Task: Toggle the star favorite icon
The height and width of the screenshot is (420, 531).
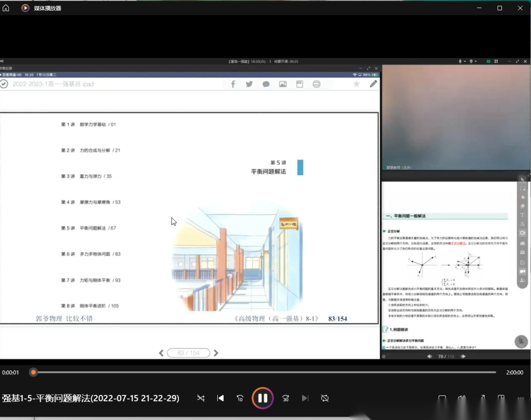Action: (356, 84)
